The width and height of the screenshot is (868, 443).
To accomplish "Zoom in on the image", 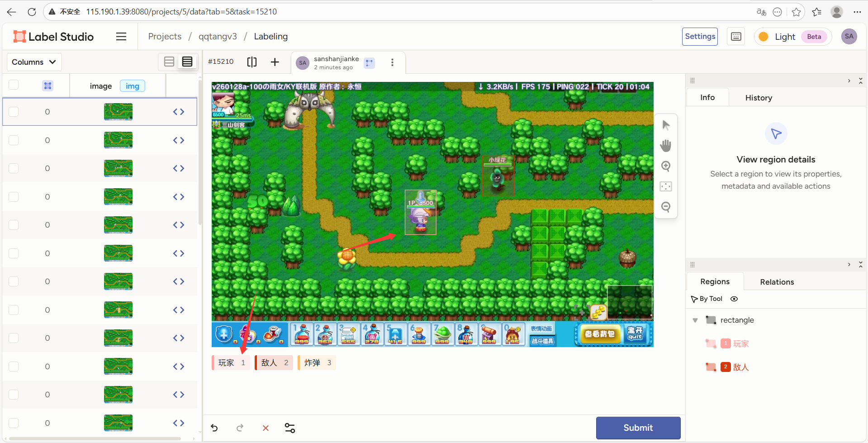I will click(665, 166).
